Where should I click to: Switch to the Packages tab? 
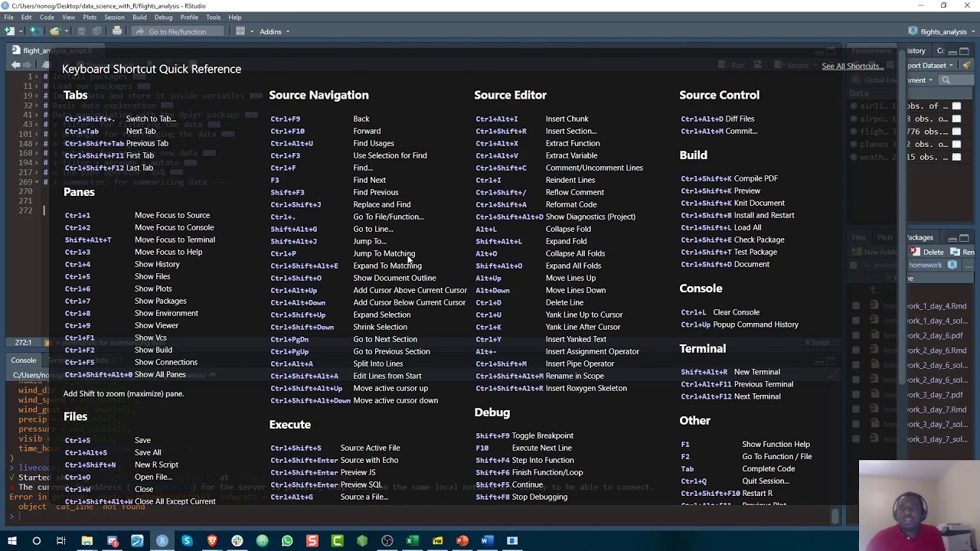[x=920, y=237]
